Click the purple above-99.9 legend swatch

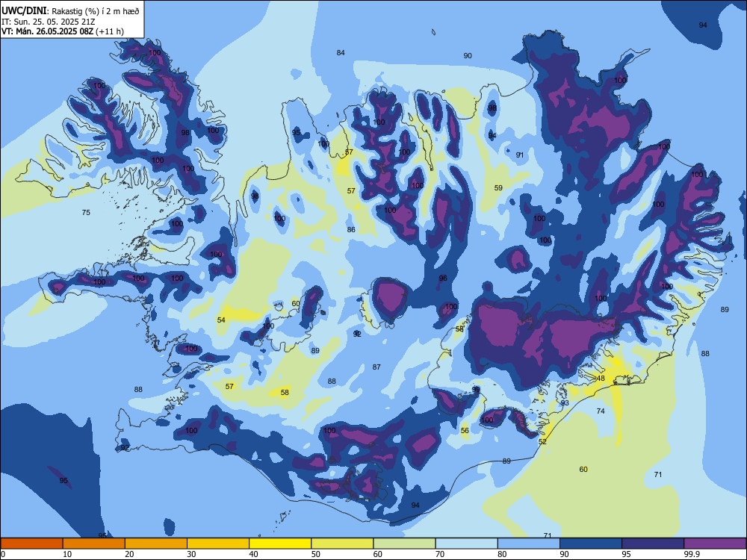click(x=715, y=544)
